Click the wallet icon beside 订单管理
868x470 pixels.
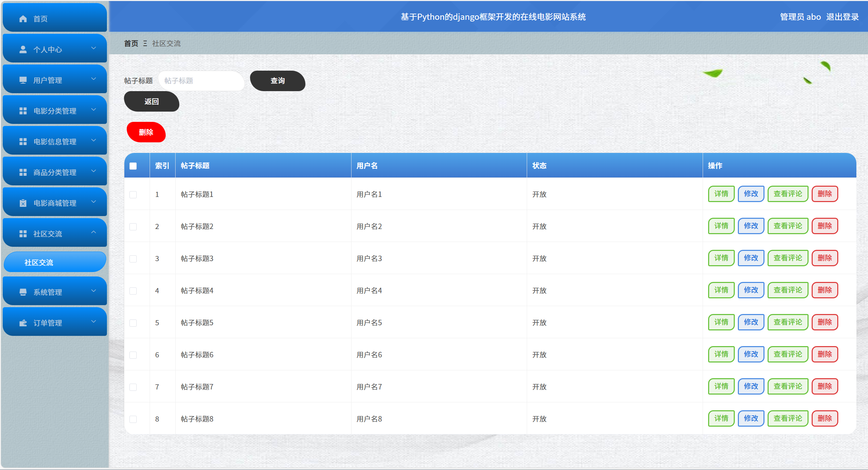(x=23, y=323)
